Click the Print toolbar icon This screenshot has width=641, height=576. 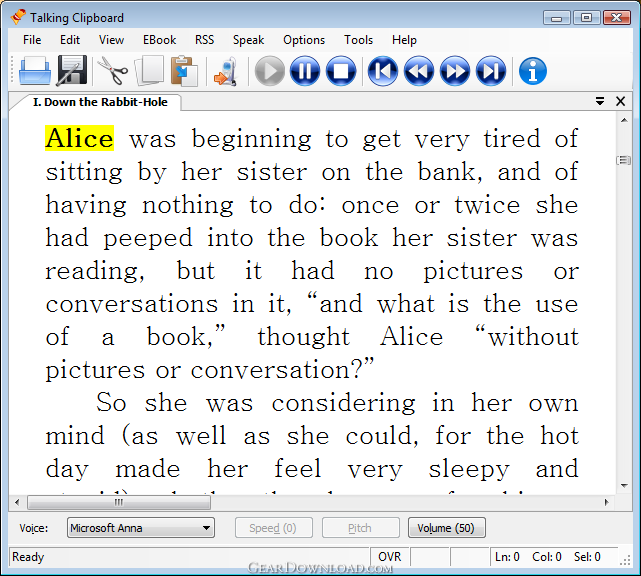tap(35, 71)
